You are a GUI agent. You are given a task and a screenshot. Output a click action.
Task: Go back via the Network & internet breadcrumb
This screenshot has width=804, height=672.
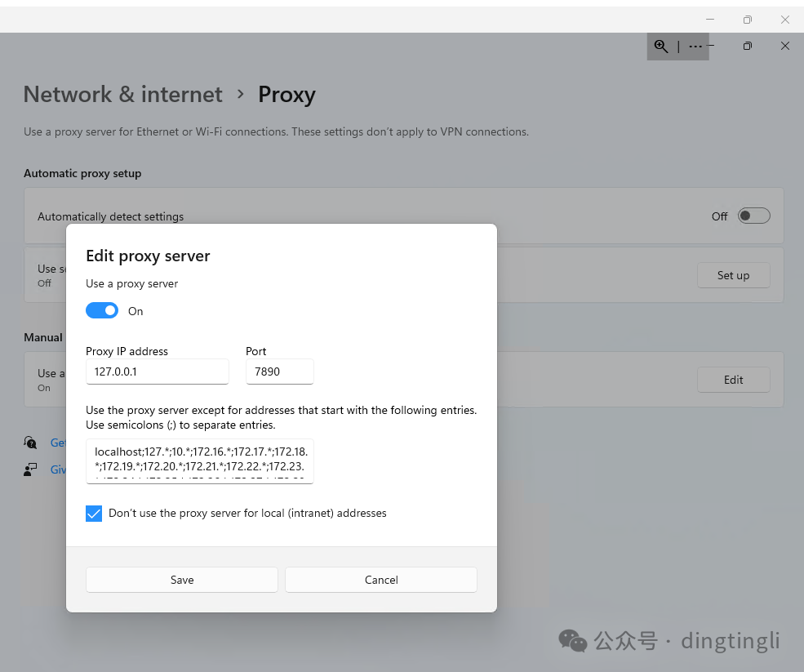(x=122, y=94)
